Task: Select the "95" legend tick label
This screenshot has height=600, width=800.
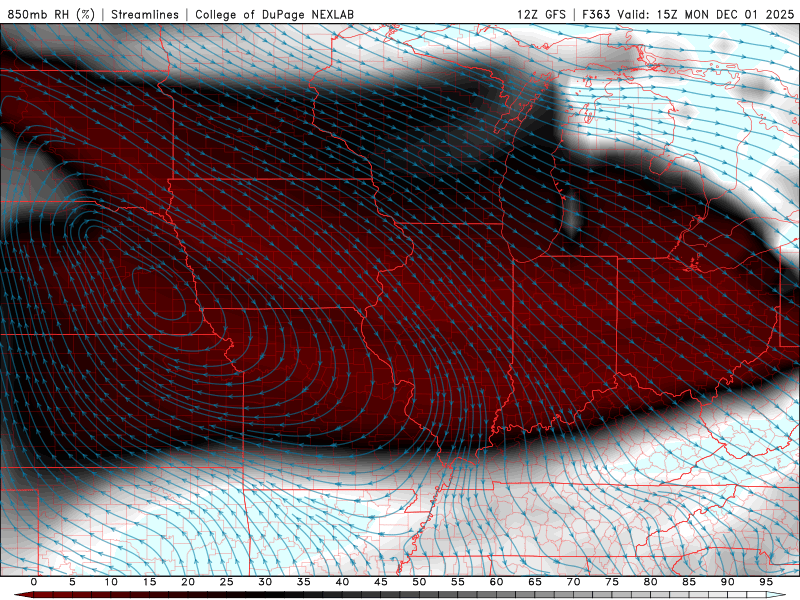Action: tap(766, 582)
